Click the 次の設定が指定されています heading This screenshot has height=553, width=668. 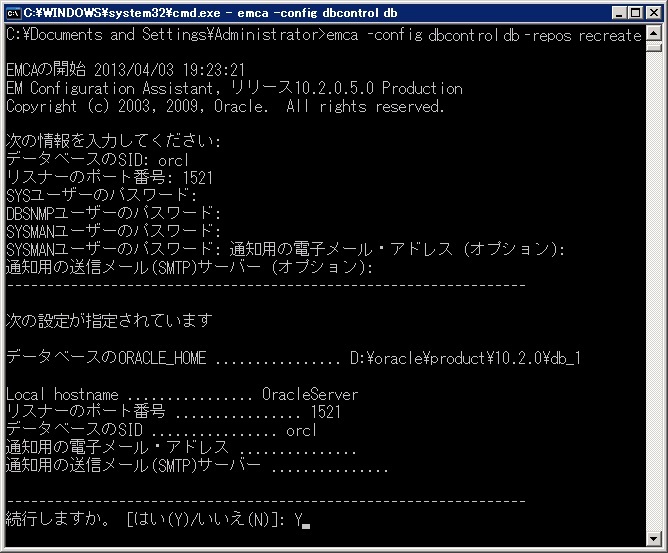click(x=108, y=321)
